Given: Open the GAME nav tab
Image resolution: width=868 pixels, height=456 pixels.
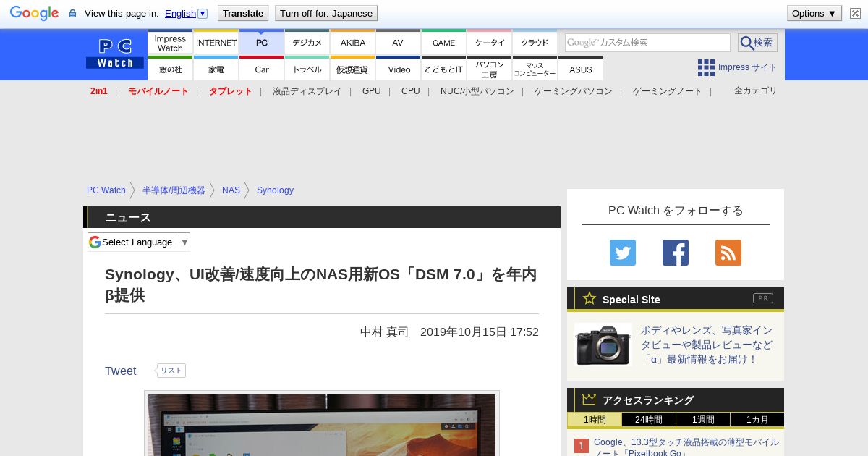Looking at the screenshot, I should coord(444,42).
